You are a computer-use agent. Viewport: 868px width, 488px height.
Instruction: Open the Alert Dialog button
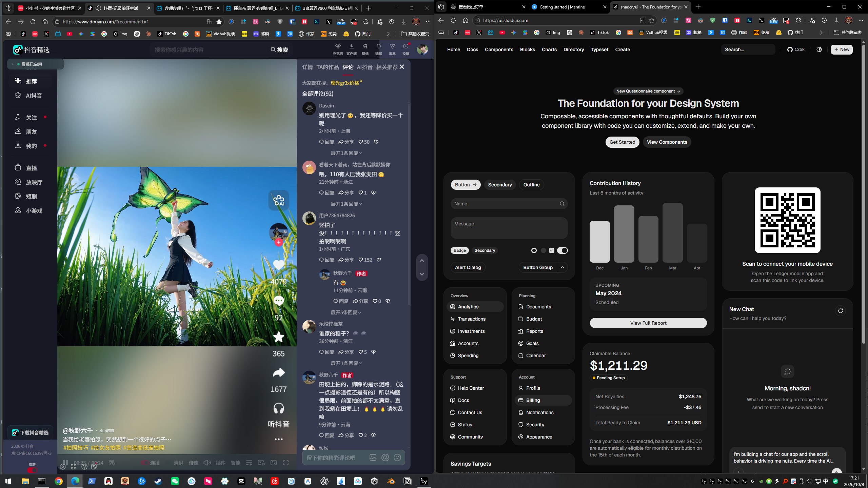468,267
